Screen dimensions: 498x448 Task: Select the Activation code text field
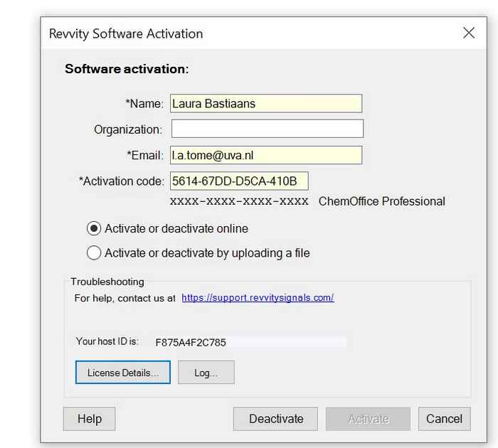click(238, 181)
